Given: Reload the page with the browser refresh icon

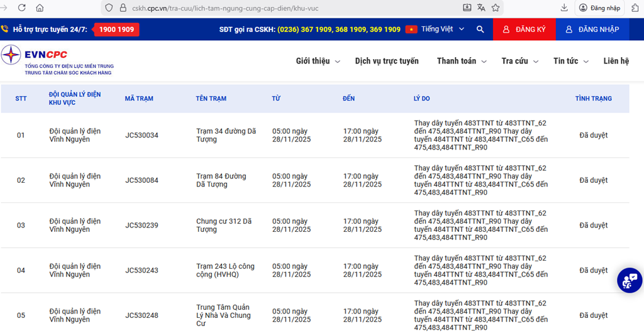Looking at the screenshot, I should 22,8.
